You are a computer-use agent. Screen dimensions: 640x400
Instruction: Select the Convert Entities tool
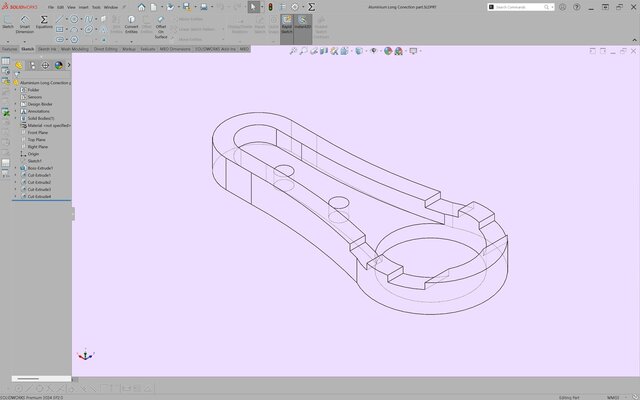point(131,24)
